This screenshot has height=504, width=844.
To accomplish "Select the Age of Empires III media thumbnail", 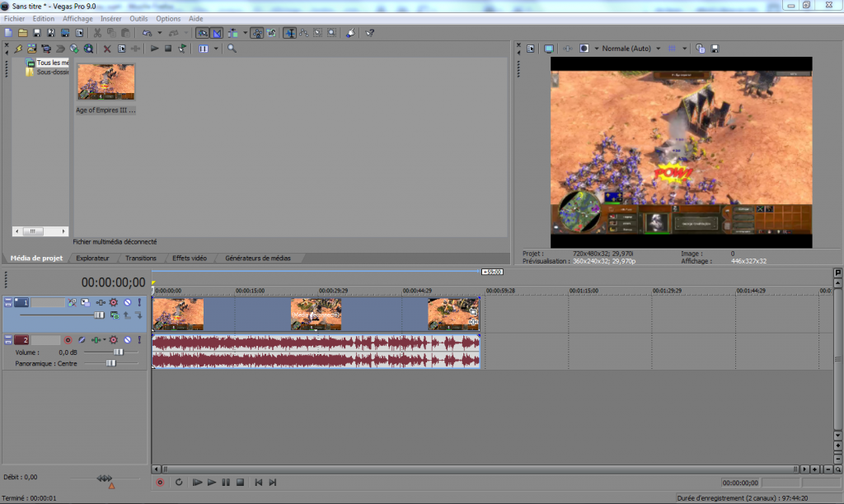I will click(x=105, y=82).
